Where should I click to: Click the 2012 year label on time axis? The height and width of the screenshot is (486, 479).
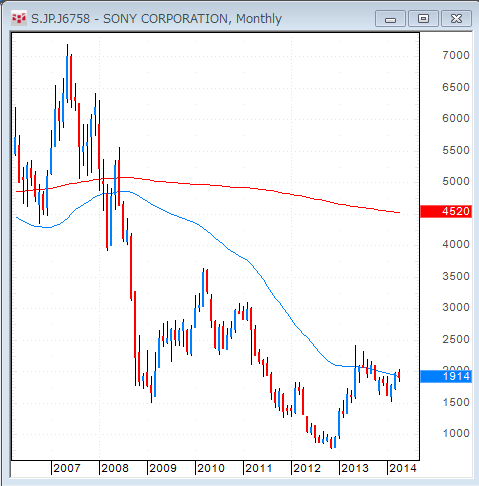coord(307,468)
